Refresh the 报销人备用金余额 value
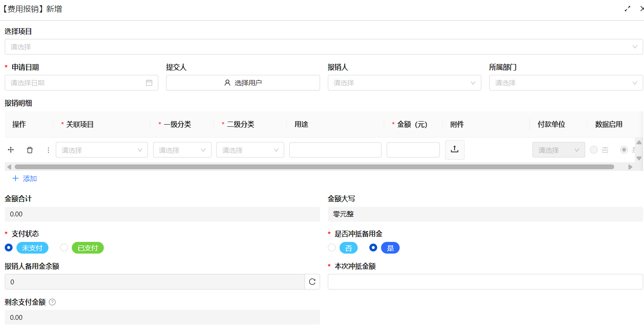644x328 pixels. coord(312,282)
